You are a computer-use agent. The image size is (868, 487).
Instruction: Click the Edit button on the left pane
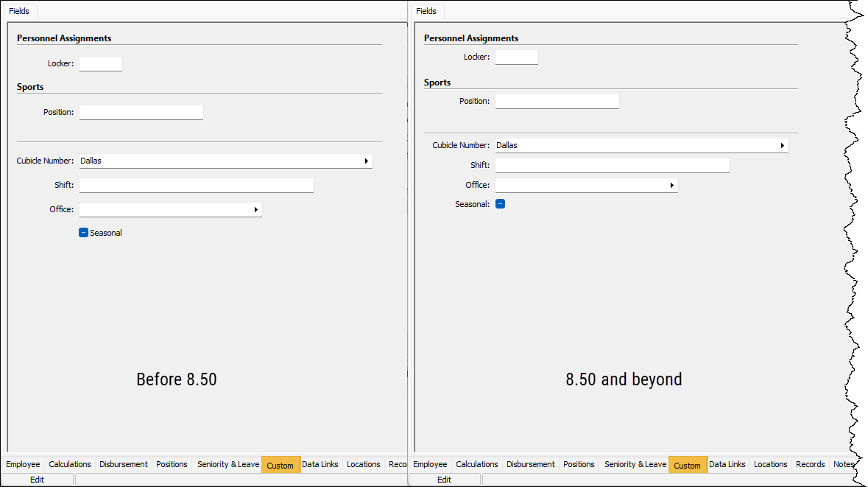[37, 479]
